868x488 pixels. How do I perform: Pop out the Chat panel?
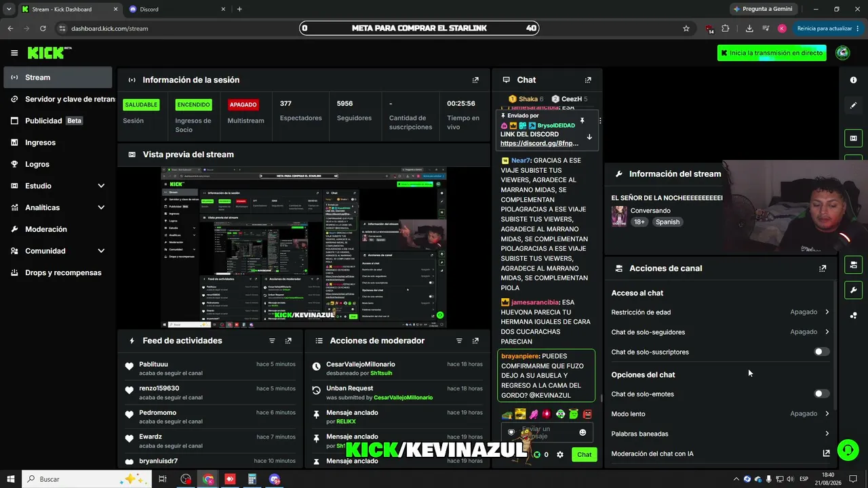(x=588, y=80)
